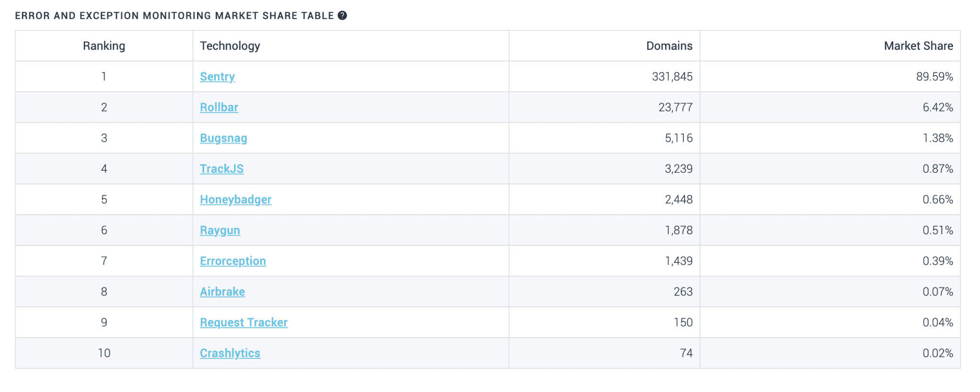Screen dimensions: 980x392
Task: Click the Domains column header
Action: (x=669, y=46)
